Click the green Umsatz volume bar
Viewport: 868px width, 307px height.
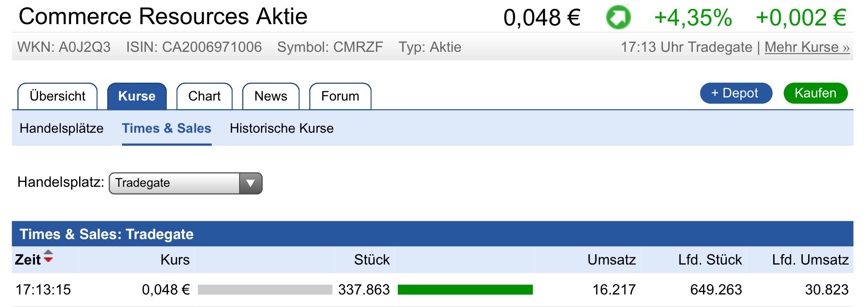tap(465, 290)
